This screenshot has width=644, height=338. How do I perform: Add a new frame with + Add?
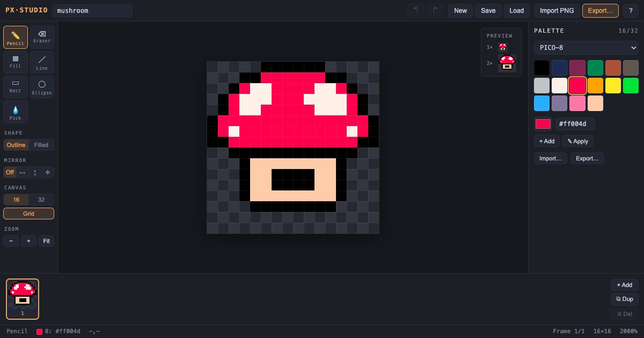(625, 285)
